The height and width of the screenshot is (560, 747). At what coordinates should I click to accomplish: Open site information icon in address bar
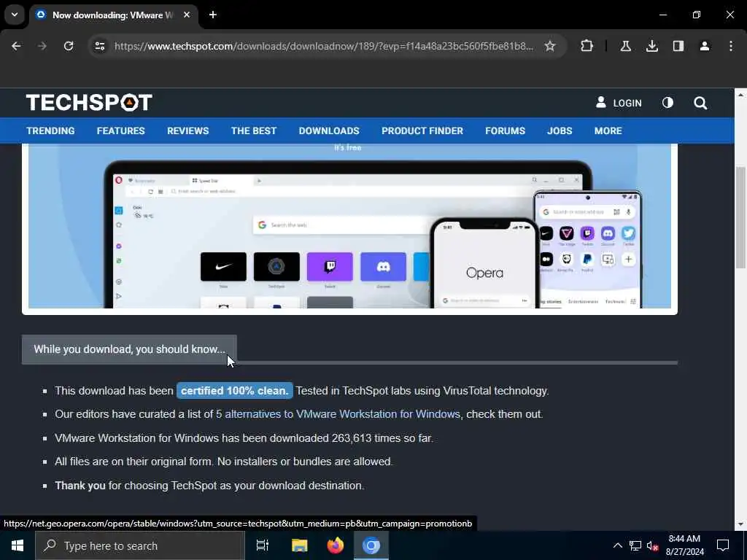(99, 46)
